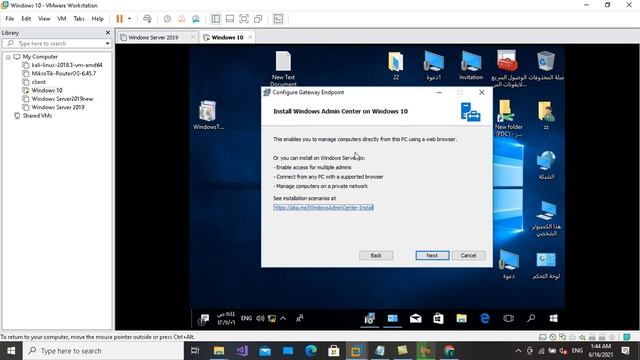Close the Library panel
This screenshot has width=640, height=360.
tap(108, 32)
